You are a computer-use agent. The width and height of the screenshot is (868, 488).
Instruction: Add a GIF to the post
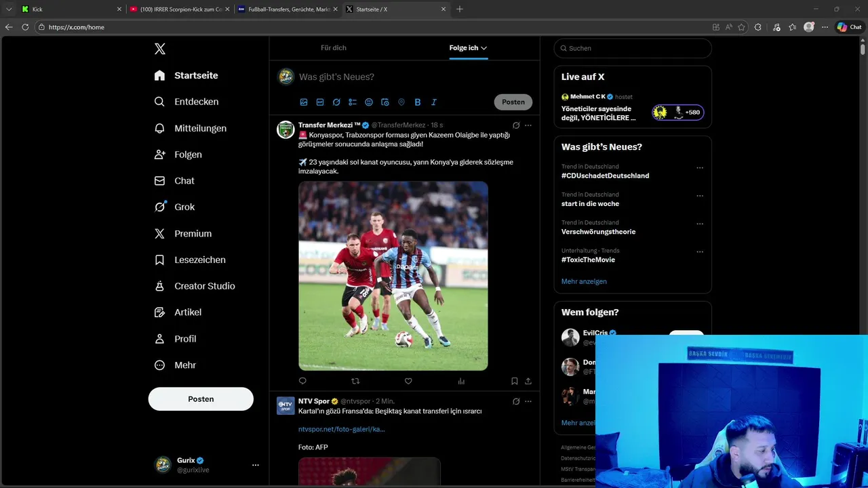point(320,102)
